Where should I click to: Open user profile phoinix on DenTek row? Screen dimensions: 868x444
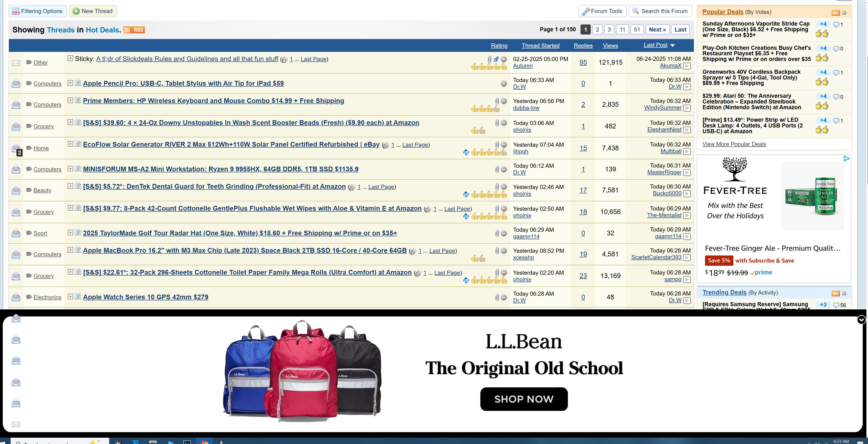522,194
